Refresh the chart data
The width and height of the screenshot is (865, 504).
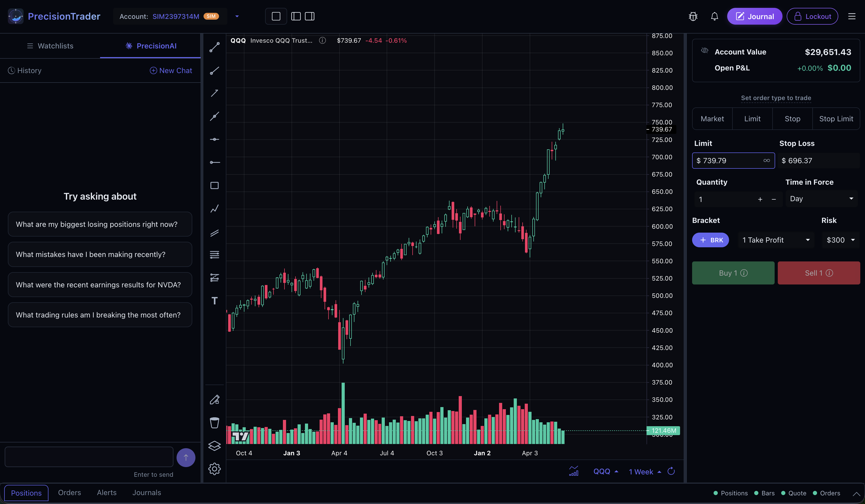point(671,471)
